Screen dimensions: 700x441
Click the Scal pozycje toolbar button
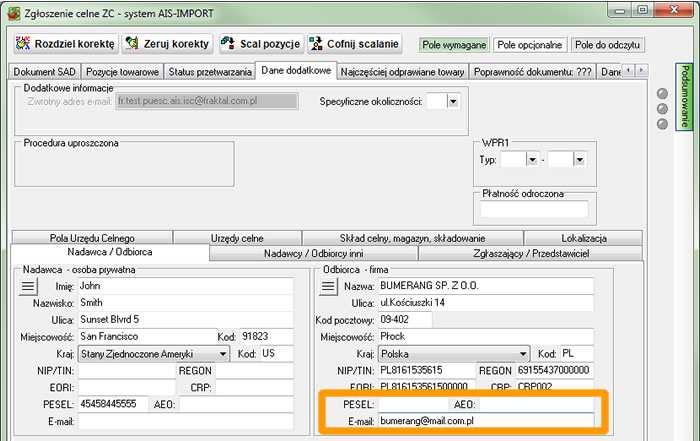coord(261,44)
